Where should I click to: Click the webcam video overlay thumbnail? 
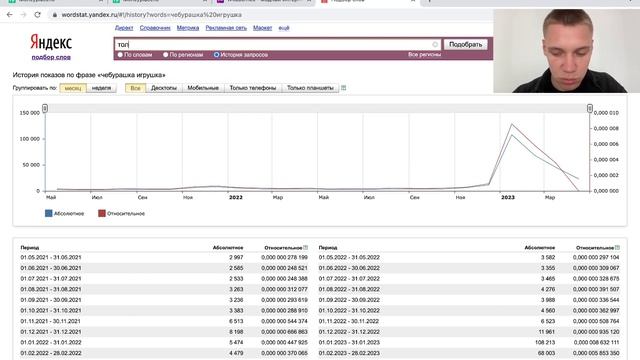pos(567,51)
